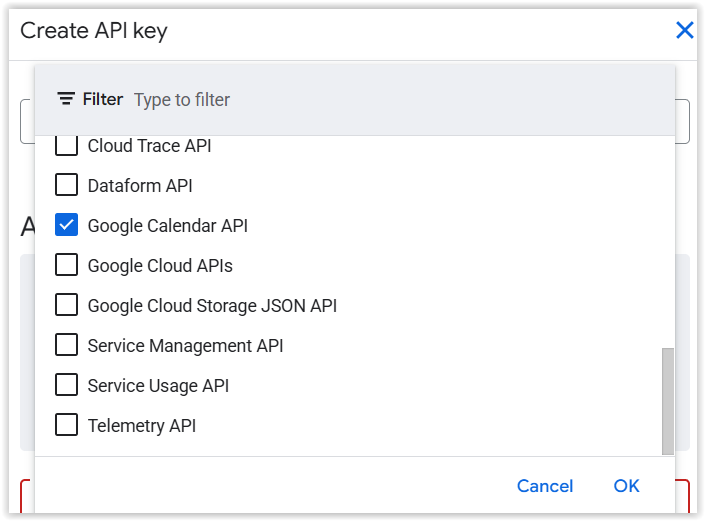705x521 pixels.
Task: Click the Google Cloud Storage JSON API label
Action: [212, 306]
